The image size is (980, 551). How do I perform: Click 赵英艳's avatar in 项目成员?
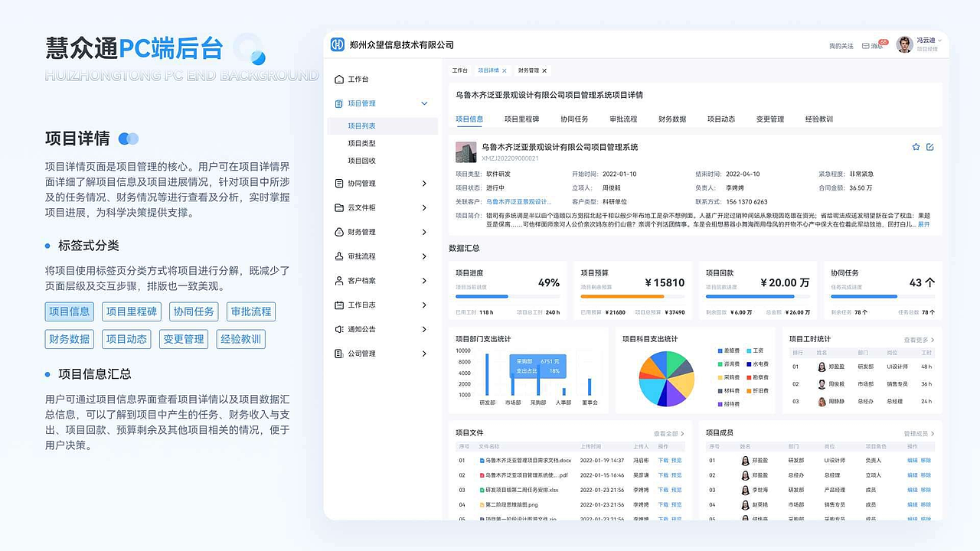(745, 505)
